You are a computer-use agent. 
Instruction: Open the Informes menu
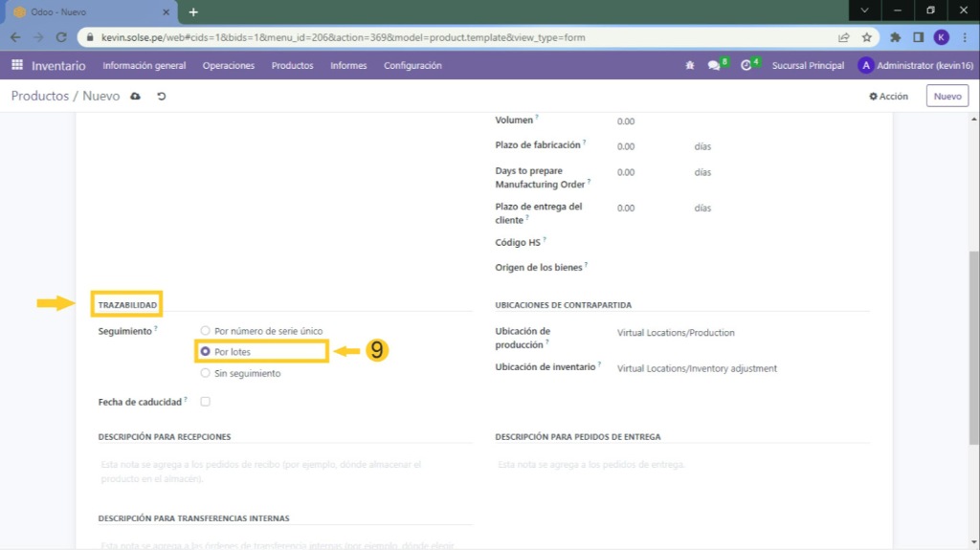pyautogui.click(x=348, y=66)
